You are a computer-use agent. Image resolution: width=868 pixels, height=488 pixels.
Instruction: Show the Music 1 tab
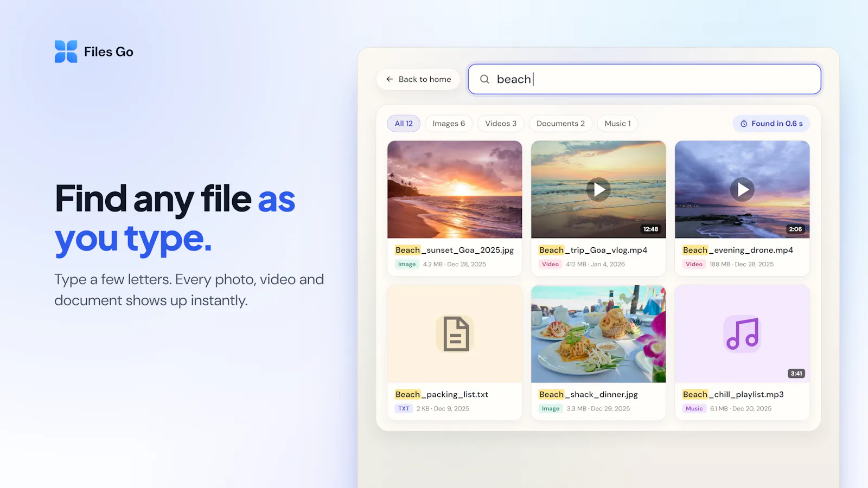tap(617, 124)
